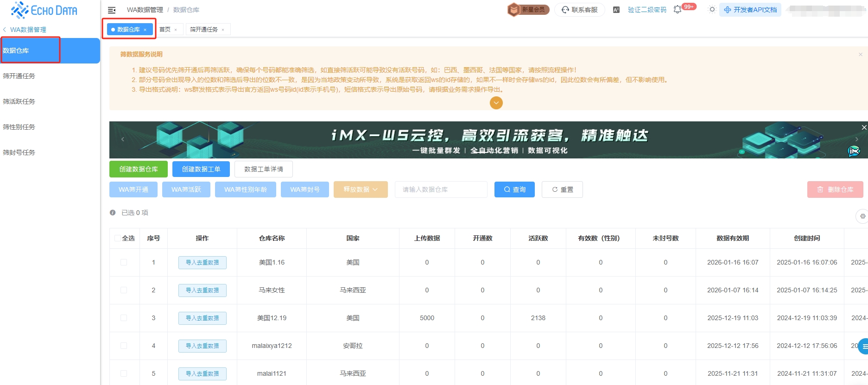Check the 全选 select-all checkbox
This screenshot has width=868, height=385.
[x=118, y=238]
